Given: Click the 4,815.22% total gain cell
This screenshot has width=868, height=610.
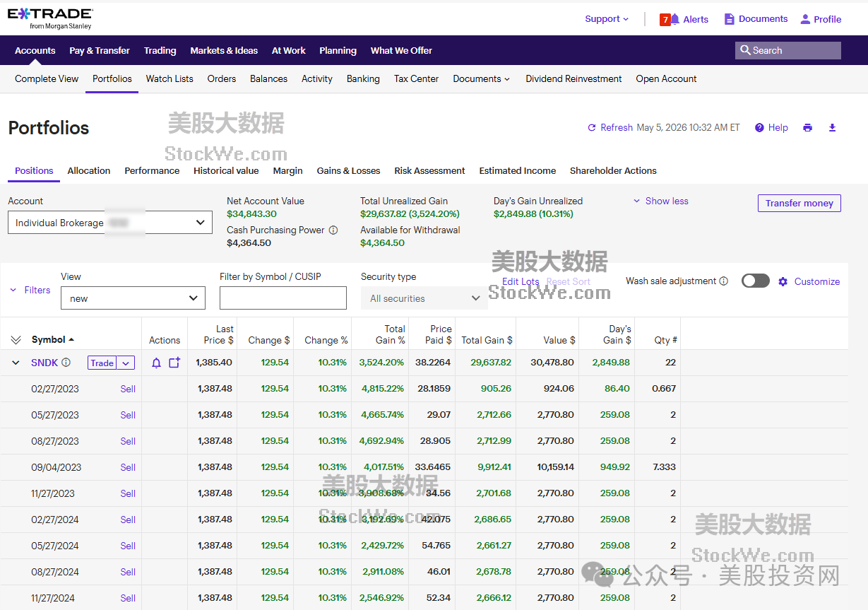Looking at the screenshot, I should pos(383,389).
